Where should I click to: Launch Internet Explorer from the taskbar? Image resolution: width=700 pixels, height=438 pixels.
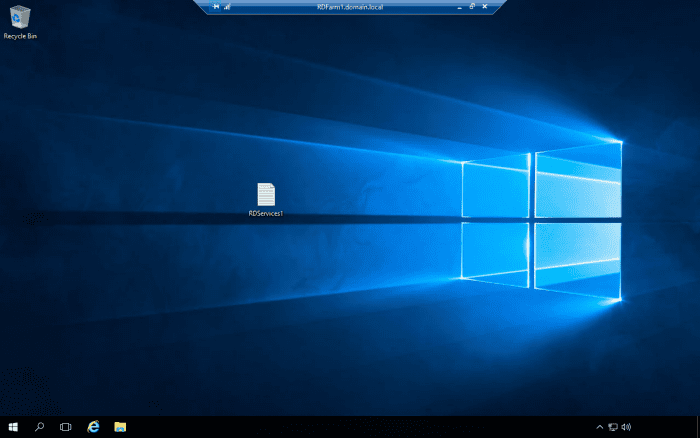[93, 427]
